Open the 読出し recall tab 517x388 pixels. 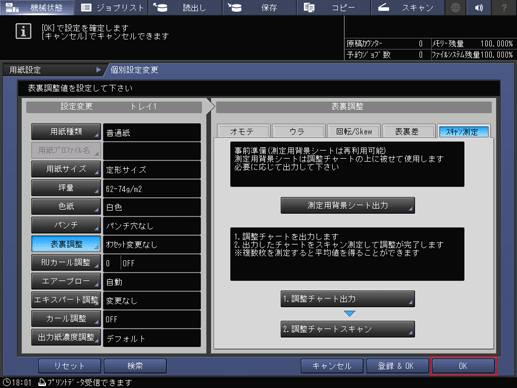(185, 7)
